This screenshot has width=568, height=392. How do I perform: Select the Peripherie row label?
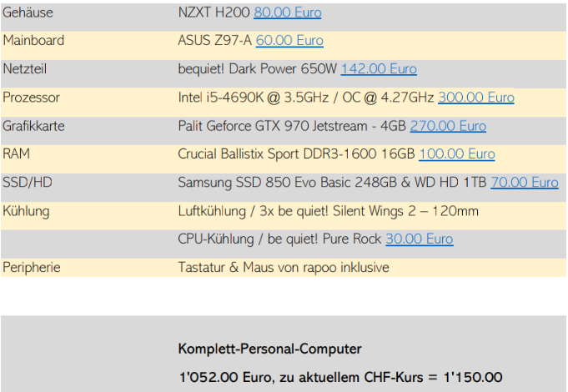pyautogui.click(x=32, y=268)
